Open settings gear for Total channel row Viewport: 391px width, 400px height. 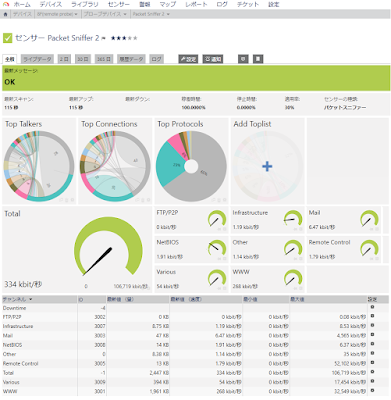coord(372,372)
